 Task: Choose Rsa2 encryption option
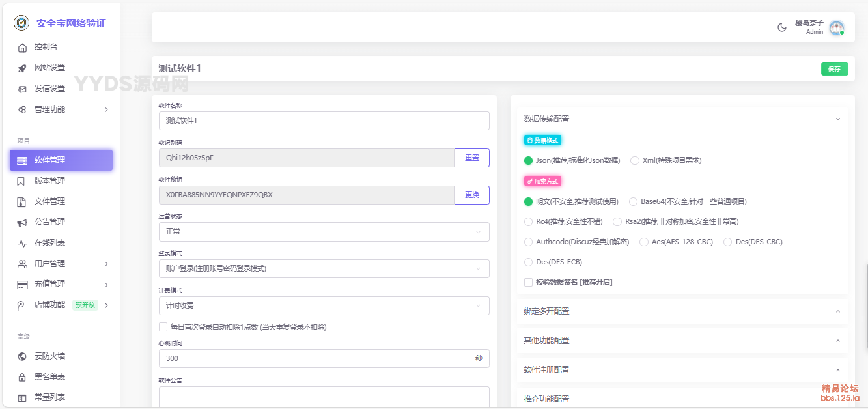(617, 221)
